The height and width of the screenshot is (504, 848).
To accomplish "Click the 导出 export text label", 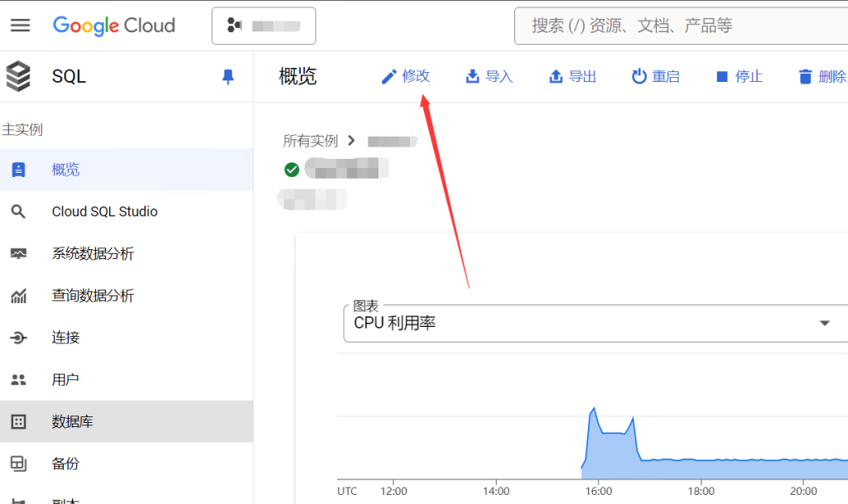I will coord(582,77).
